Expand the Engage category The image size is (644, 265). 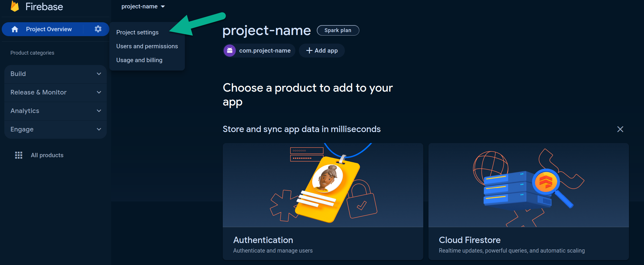(x=56, y=129)
